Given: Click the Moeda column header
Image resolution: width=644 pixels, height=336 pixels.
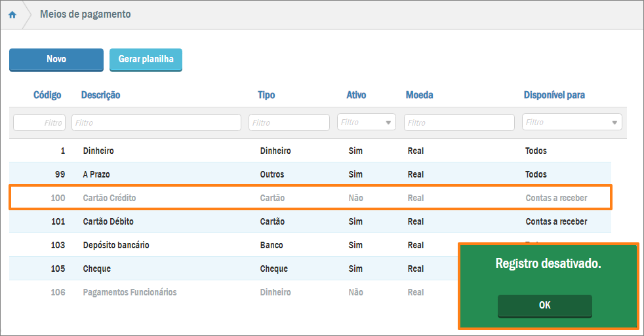Looking at the screenshot, I should 419,95.
